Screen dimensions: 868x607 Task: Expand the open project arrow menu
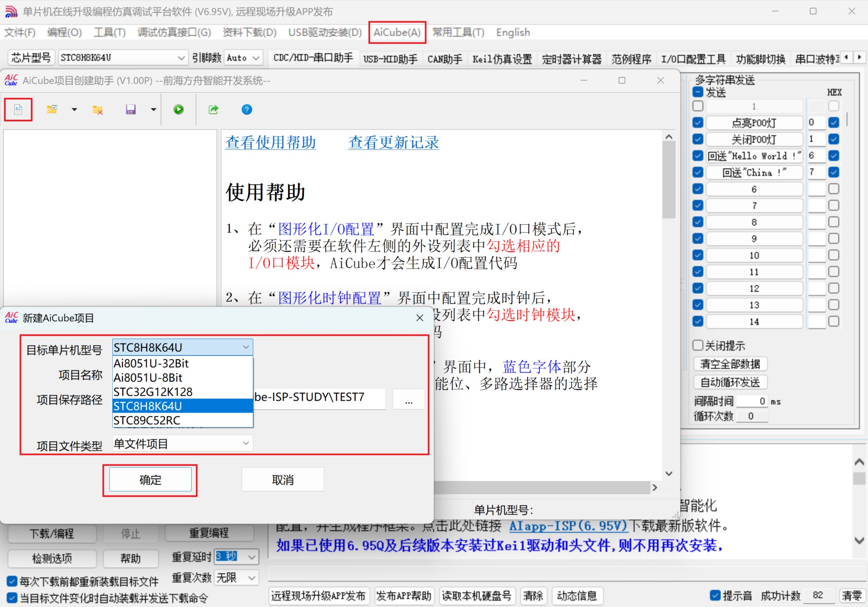pyautogui.click(x=74, y=109)
